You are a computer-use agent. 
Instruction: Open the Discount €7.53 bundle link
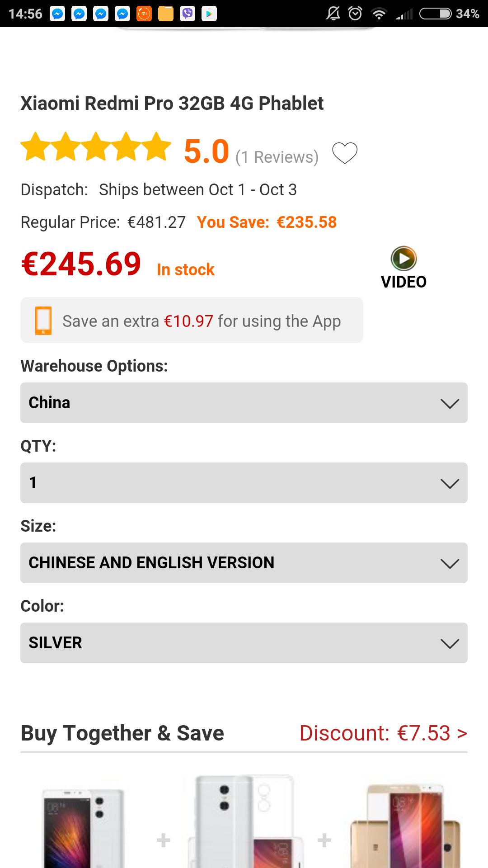(x=383, y=733)
